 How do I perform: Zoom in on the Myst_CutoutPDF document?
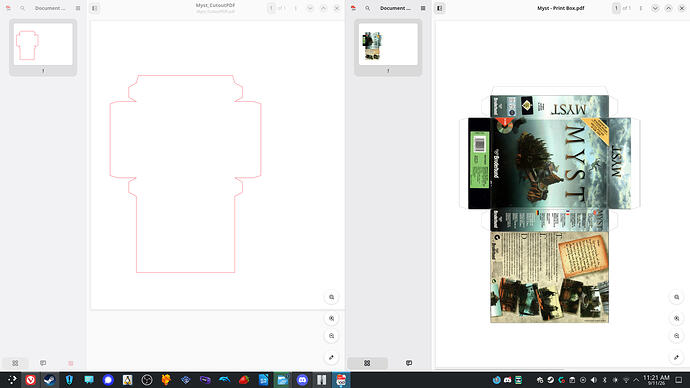(331, 318)
